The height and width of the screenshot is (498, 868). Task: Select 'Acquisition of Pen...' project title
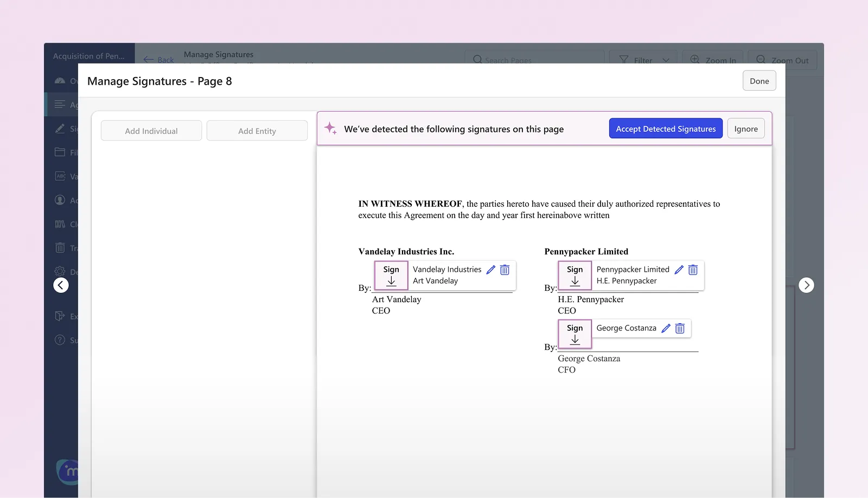(x=88, y=56)
